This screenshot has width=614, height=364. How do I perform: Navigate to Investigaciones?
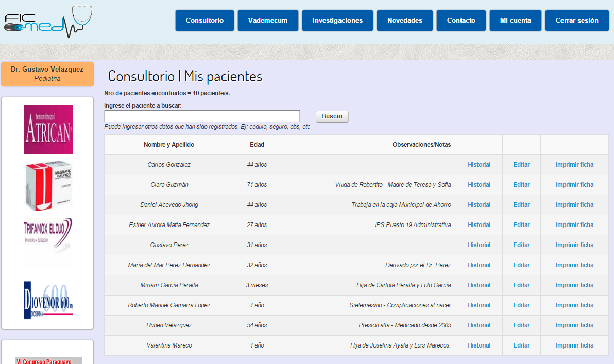pyautogui.click(x=337, y=21)
